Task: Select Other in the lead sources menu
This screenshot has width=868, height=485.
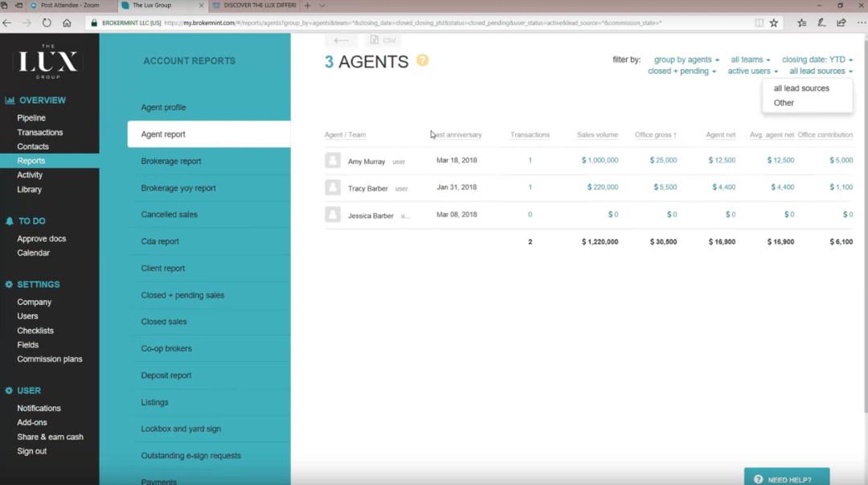Action: coord(784,102)
